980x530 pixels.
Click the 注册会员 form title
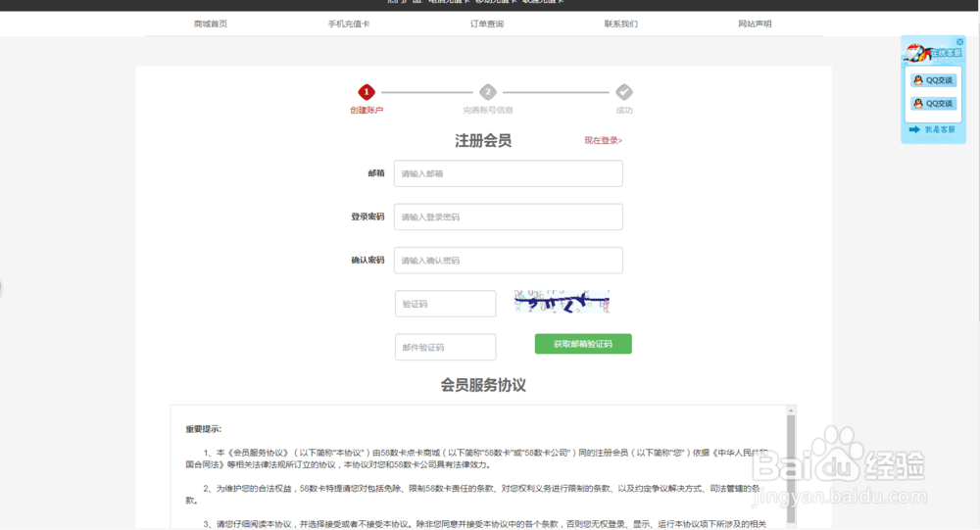coord(483,141)
